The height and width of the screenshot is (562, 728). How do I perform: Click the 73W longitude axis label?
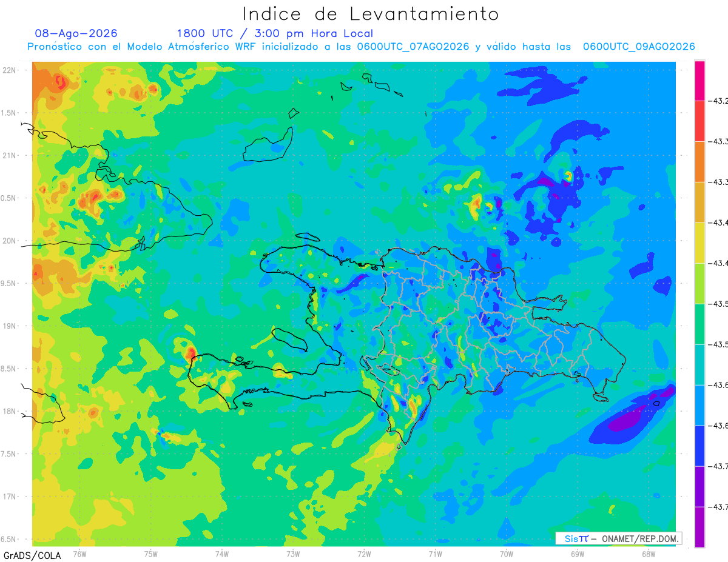pyautogui.click(x=293, y=554)
